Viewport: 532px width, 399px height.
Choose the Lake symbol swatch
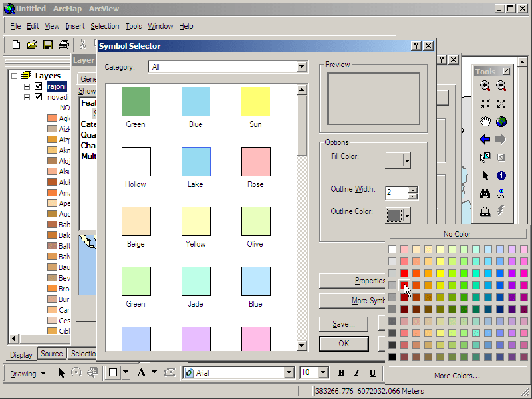196,162
